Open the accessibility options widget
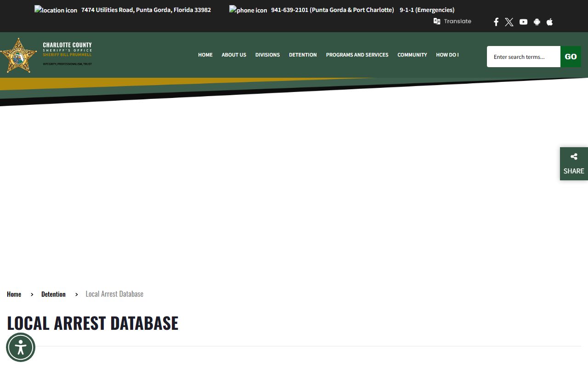The width and height of the screenshot is (588, 368). tap(21, 347)
